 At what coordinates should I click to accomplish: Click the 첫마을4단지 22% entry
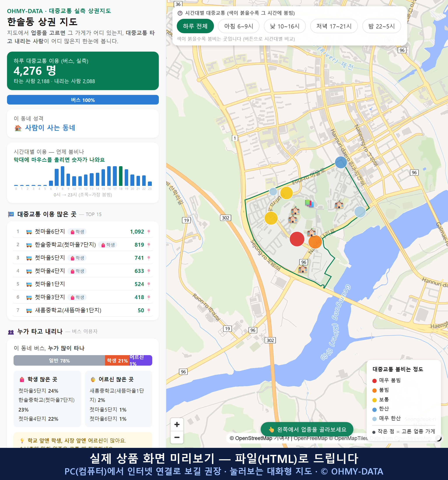[38, 419]
